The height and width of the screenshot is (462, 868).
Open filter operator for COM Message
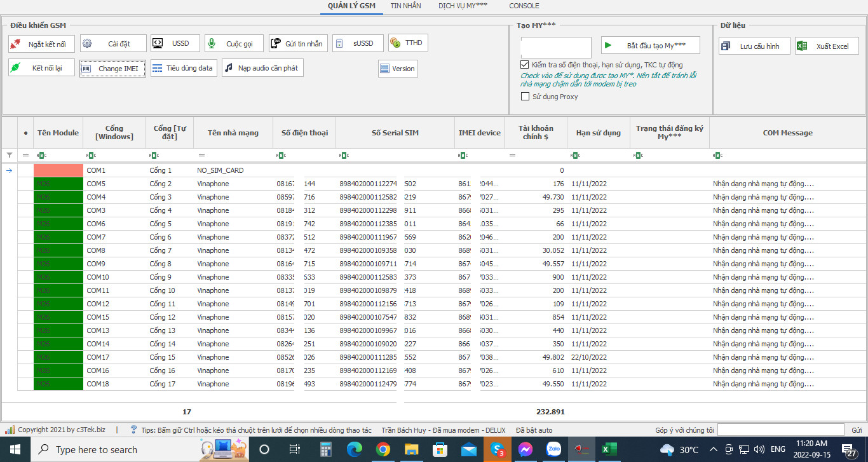[717, 155]
